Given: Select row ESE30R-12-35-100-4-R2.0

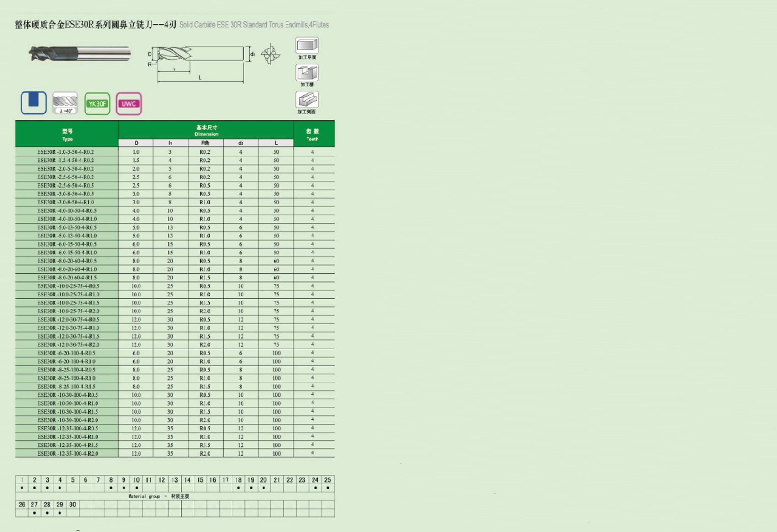Looking at the screenshot, I should [x=67, y=454].
